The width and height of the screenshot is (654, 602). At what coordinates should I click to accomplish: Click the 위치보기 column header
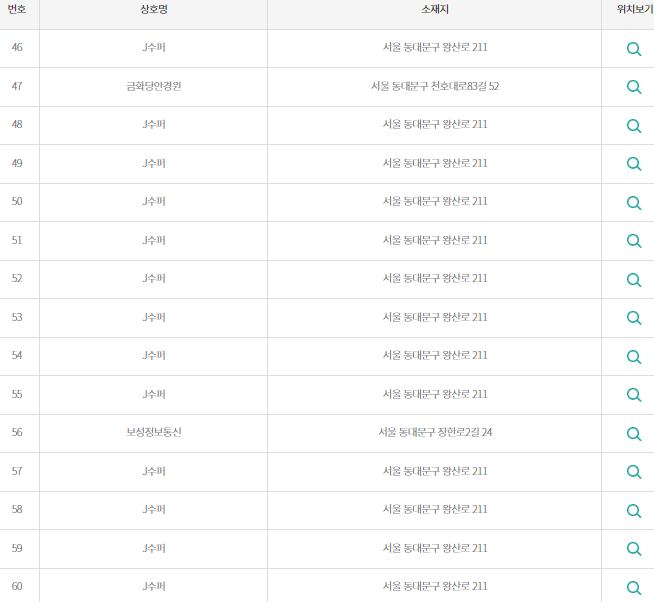point(635,9)
